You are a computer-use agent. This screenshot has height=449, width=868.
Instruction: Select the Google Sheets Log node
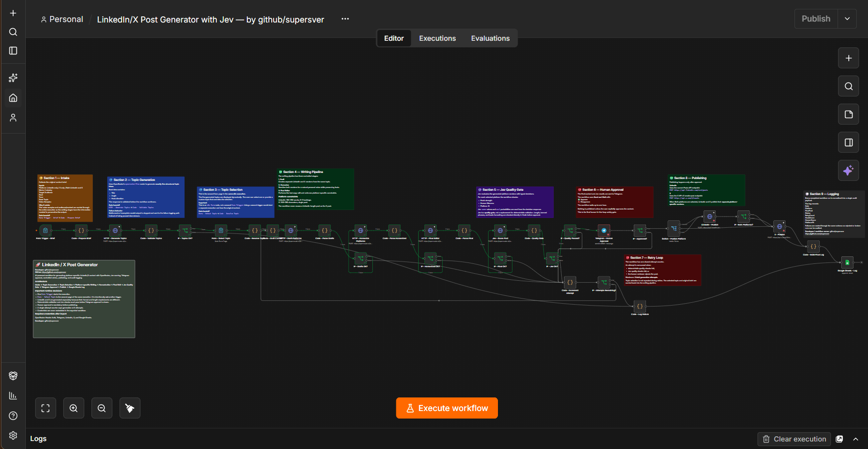847,262
